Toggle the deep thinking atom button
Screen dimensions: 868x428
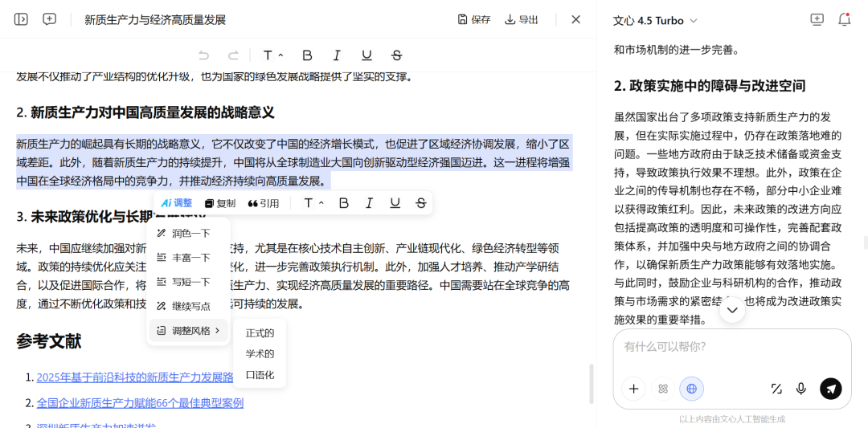point(662,389)
